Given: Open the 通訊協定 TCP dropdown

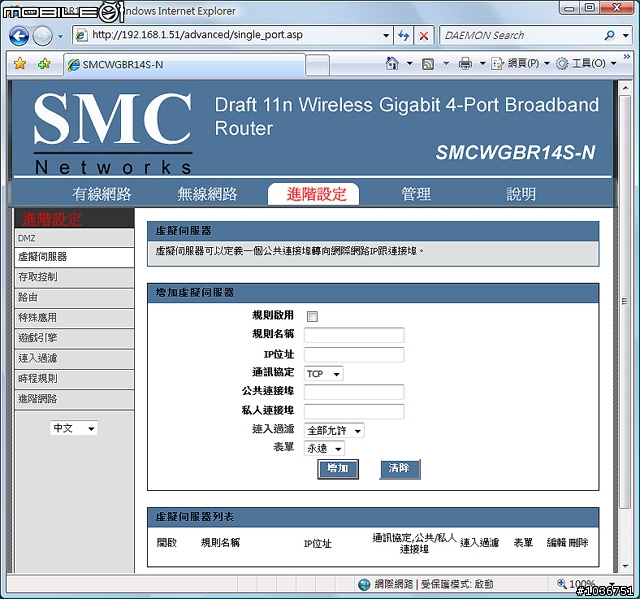Looking at the screenshot, I should pos(324,373).
